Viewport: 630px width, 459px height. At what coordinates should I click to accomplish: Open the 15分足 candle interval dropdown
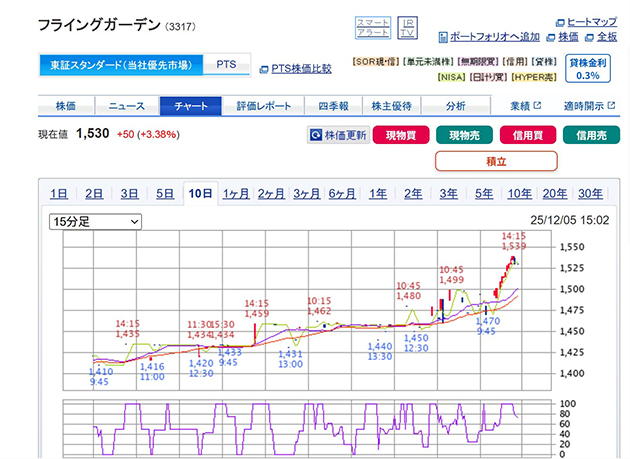95,221
